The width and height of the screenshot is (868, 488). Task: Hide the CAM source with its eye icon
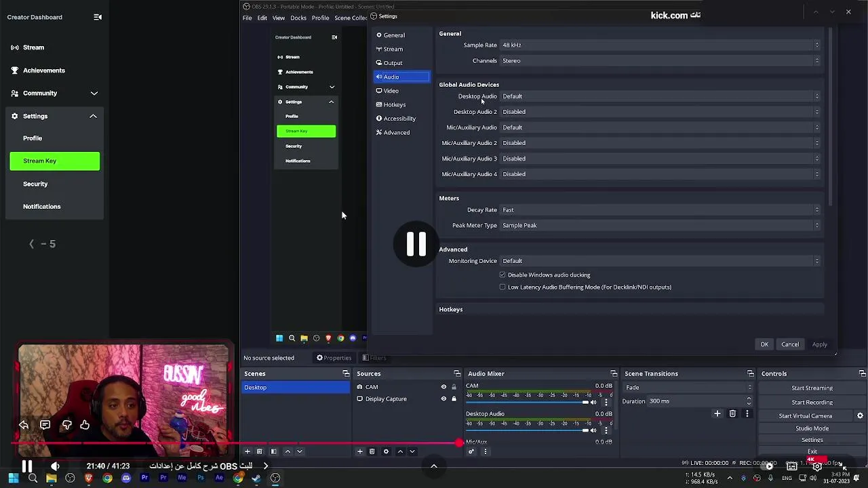pos(443,387)
